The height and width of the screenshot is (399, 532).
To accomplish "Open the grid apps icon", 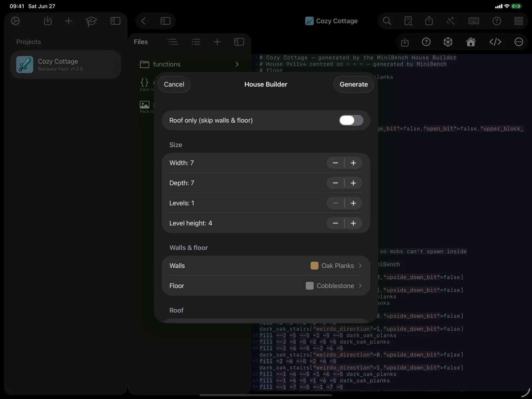I will [518, 21].
